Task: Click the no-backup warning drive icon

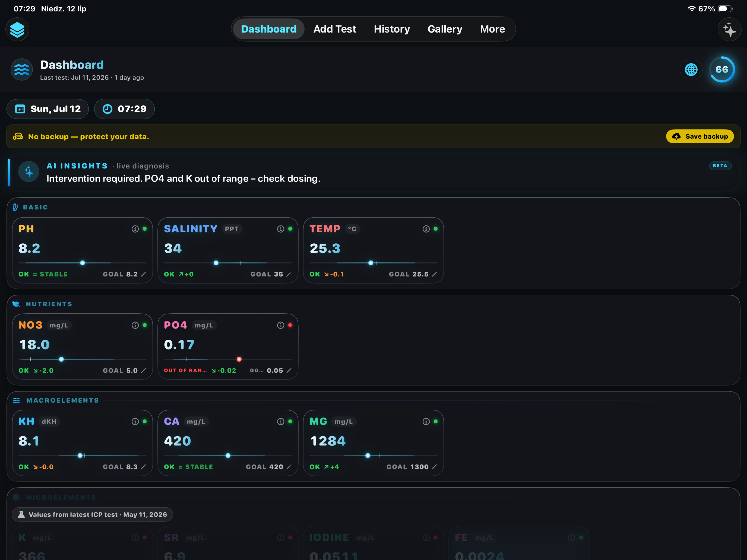Action: point(18,136)
